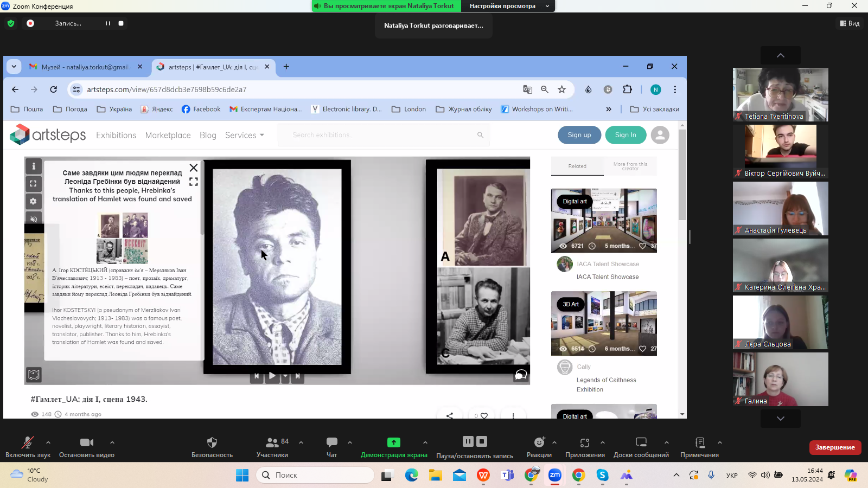Open the artsteps map icon
The height and width of the screenshot is (488, 868).
pos(34,374)
